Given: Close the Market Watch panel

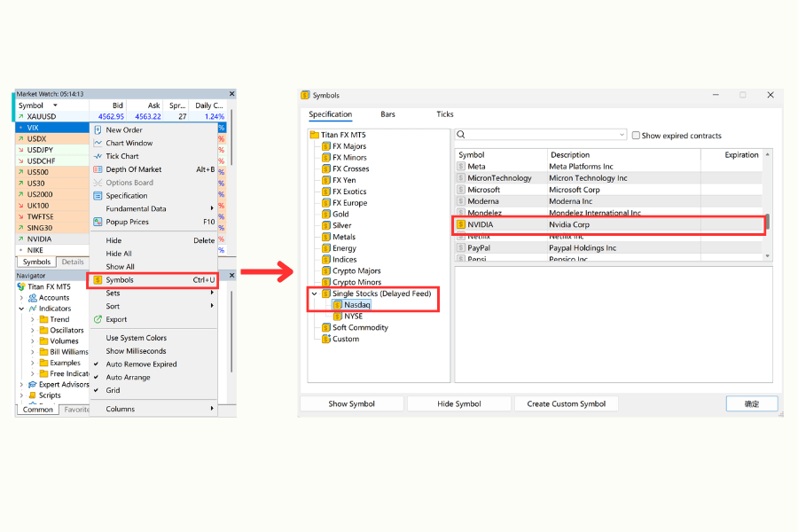Looking at the screenshot, I should click(x=232, y=94).
